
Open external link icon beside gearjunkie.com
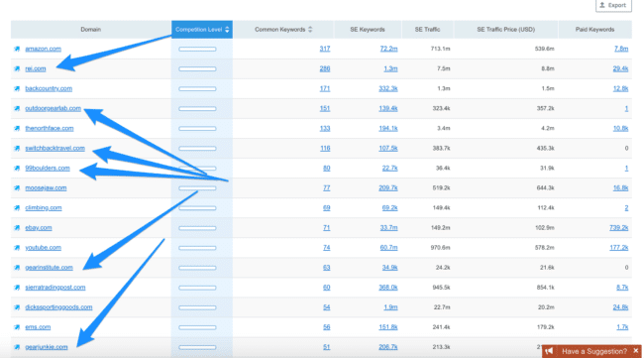(17, 347)
